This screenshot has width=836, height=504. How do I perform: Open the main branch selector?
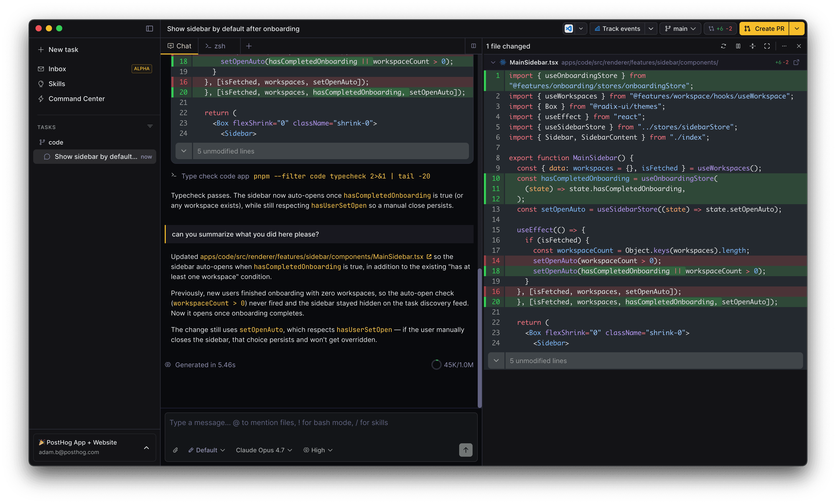tap(680, 29)
